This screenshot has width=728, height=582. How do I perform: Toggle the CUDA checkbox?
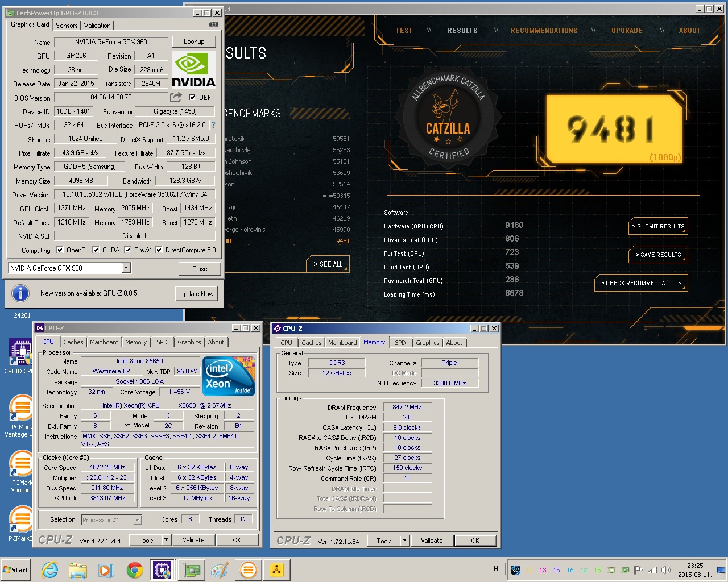coord(96,250)
